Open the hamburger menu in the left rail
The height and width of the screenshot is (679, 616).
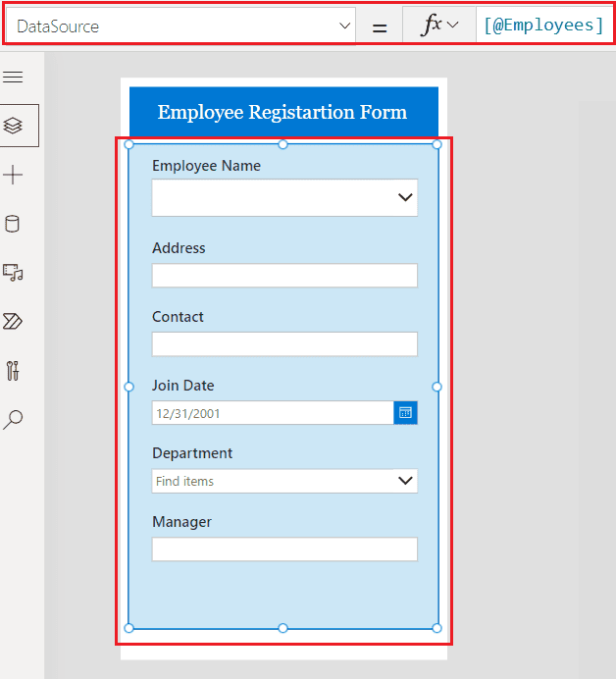tap(13, 78)
